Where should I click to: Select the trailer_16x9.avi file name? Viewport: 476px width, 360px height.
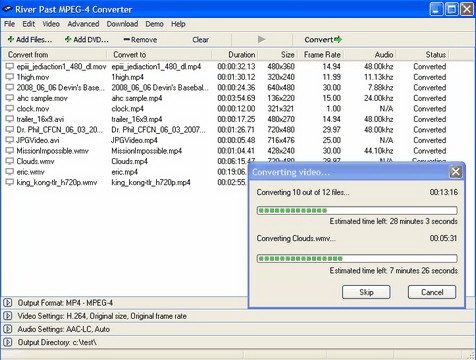coord(40,119)
